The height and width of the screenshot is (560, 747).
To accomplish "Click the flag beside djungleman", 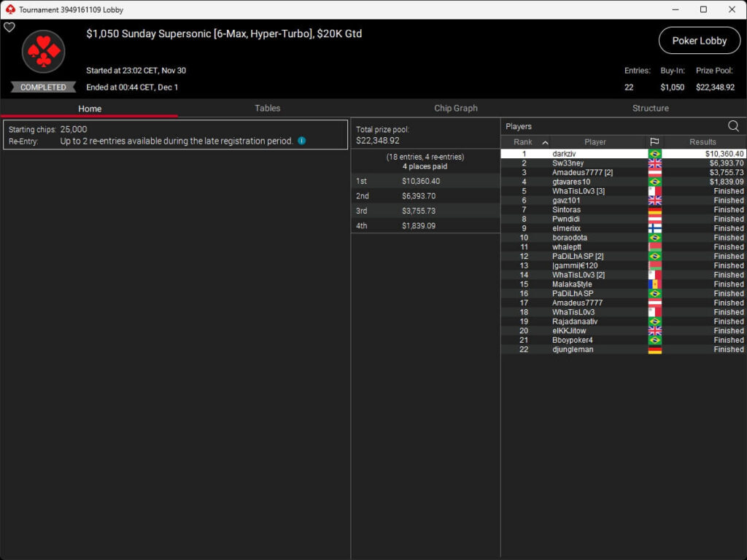I will coord(654,349).
